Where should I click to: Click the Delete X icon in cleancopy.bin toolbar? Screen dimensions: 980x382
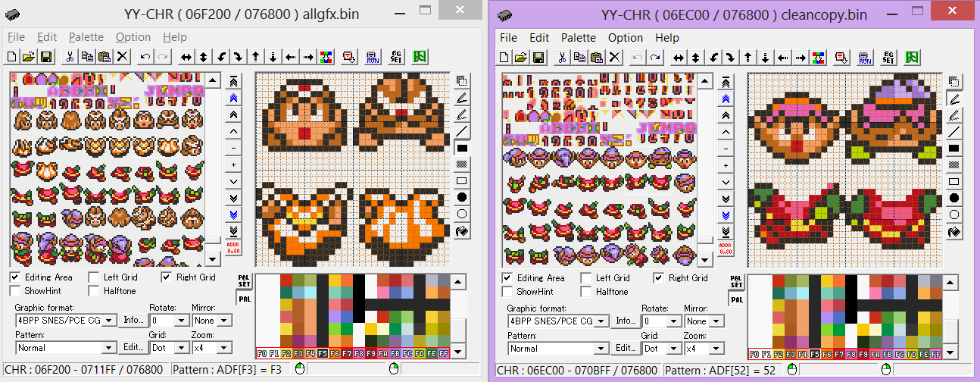coord(615,57)
